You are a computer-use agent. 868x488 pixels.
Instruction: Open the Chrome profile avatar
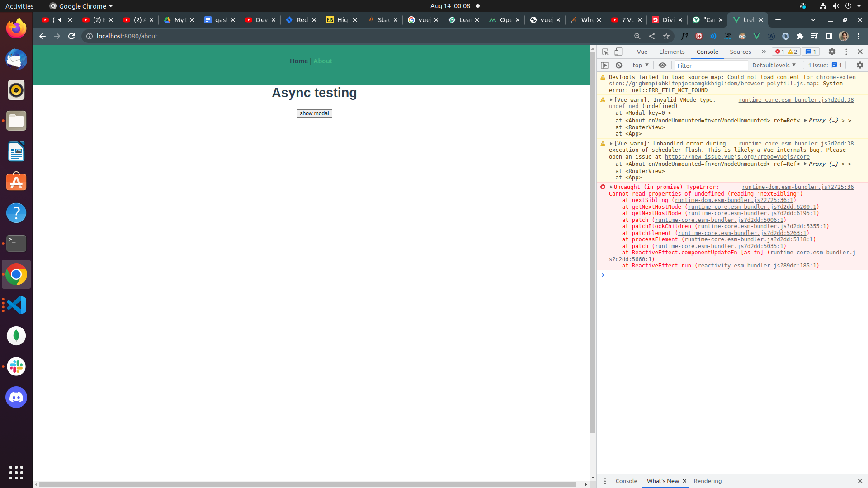point(843,36)
